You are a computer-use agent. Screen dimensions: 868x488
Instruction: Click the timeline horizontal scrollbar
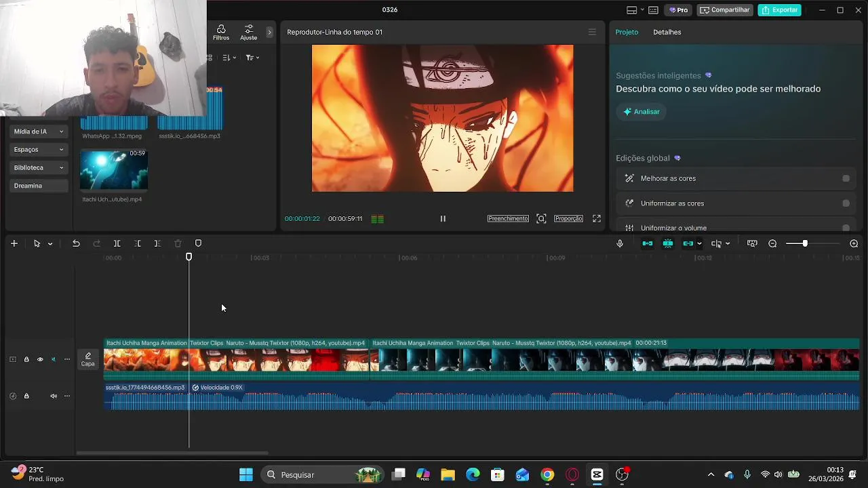172,453
